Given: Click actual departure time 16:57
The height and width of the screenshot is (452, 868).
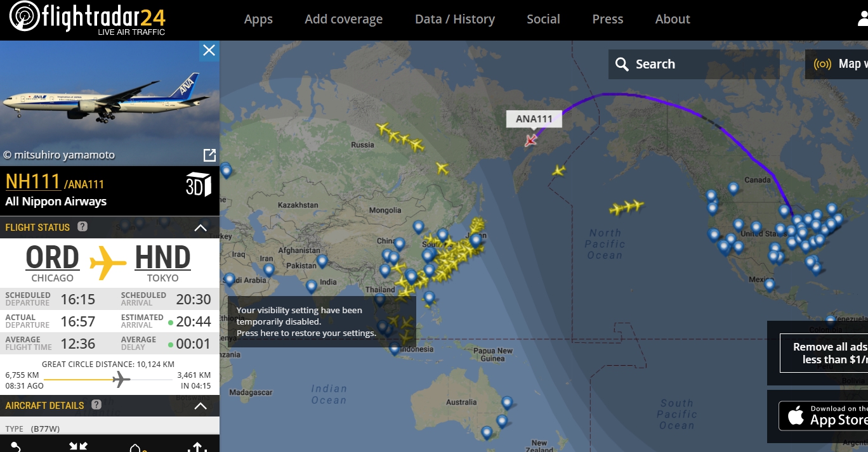Looking at the screenshot, I should [78, 321].
